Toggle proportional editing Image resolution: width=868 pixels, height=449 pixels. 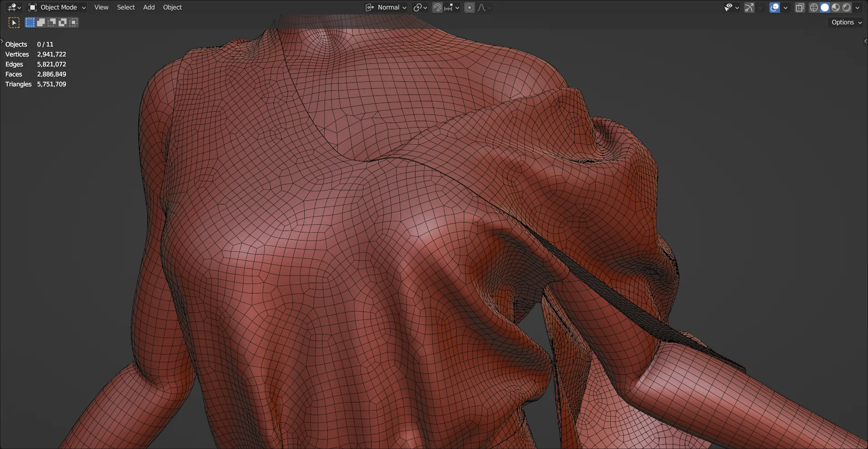469,7
